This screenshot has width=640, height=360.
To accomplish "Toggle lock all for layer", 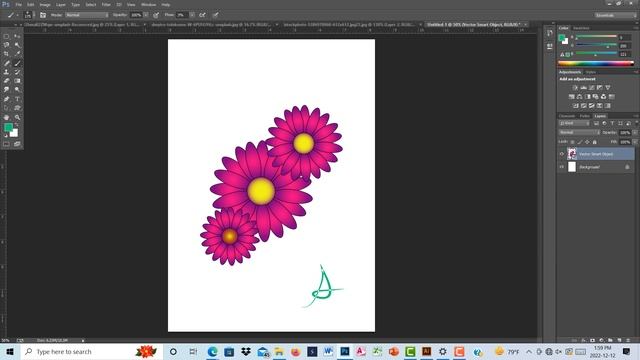I will [595, 142].
